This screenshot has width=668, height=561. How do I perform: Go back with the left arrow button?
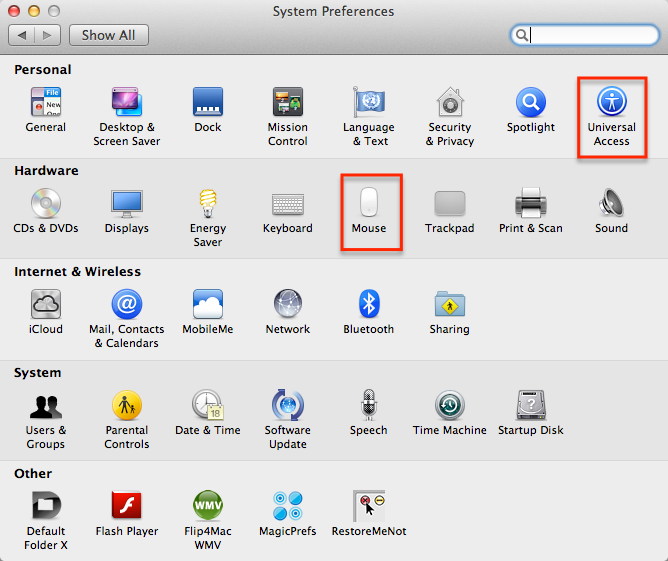click(x=22, y=35)
